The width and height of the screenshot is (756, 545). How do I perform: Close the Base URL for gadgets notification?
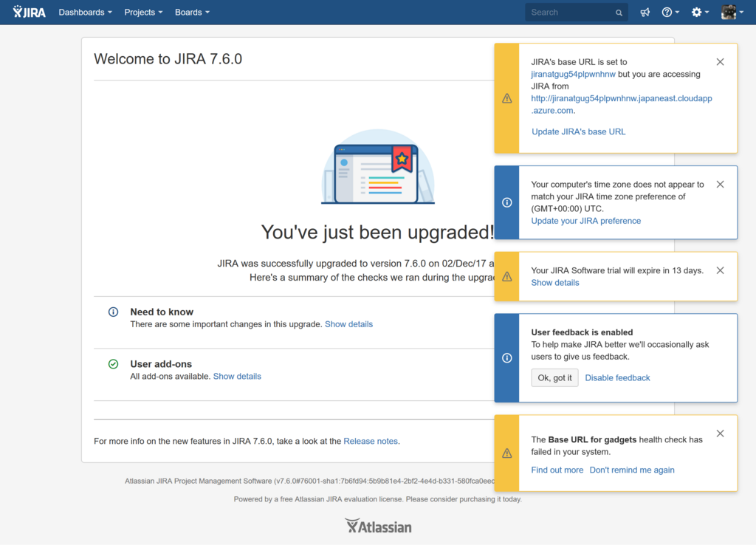pos(720,433)
